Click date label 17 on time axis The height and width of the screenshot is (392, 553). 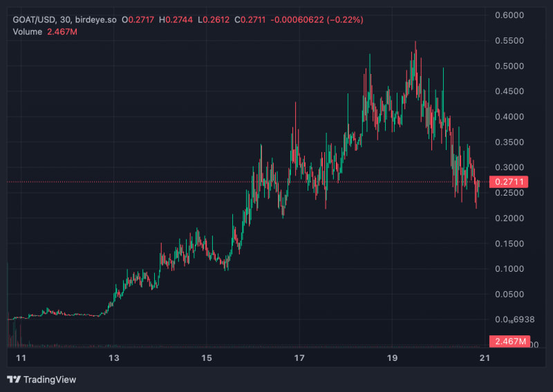(299, 357)
